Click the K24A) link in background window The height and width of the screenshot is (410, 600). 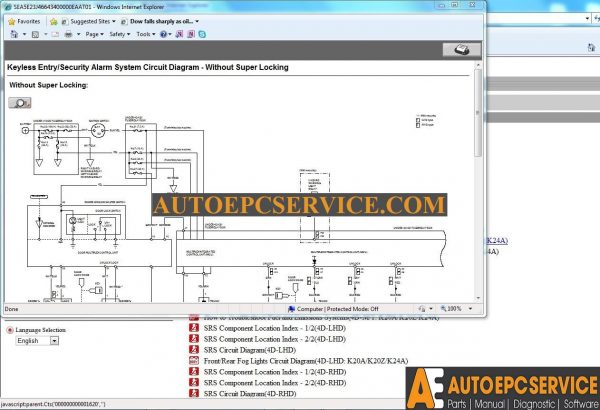click(x=497, y=240)
